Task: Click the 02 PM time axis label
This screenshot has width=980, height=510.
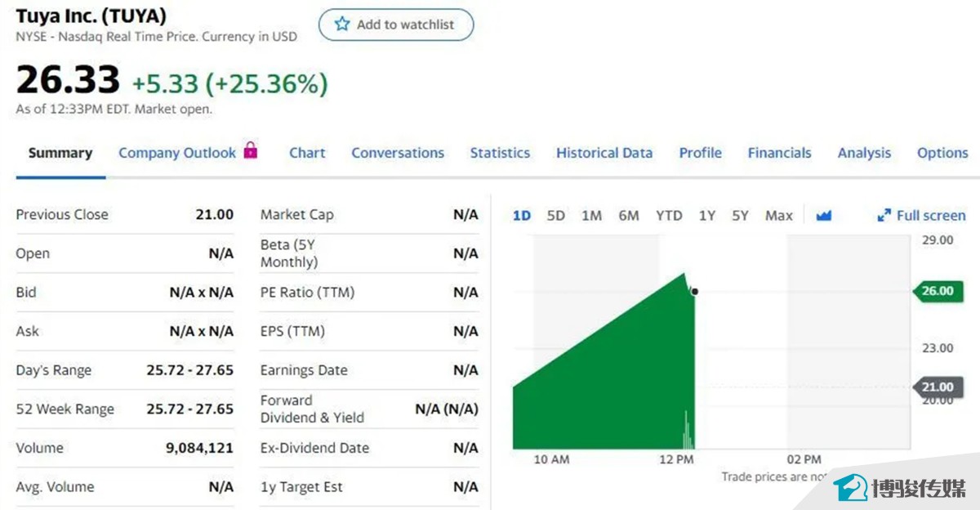Action: (804, 459)
